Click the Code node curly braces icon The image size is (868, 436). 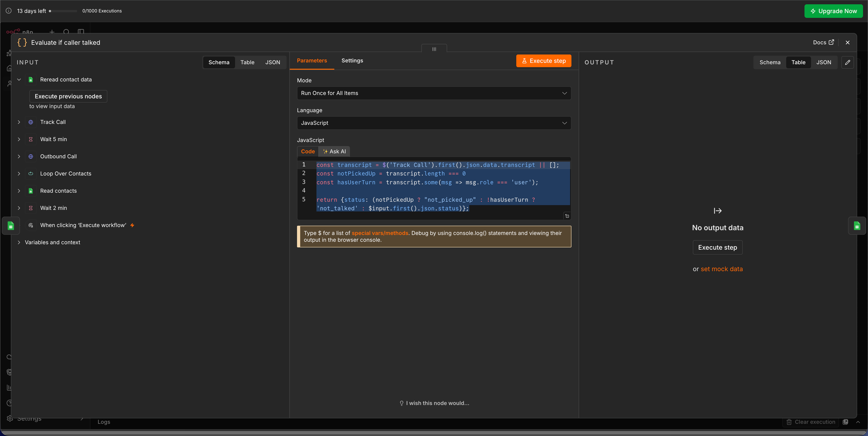point(22,43)
